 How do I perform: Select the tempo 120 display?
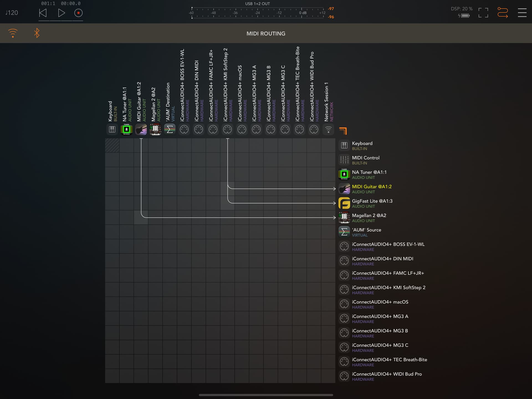point(12,13)
